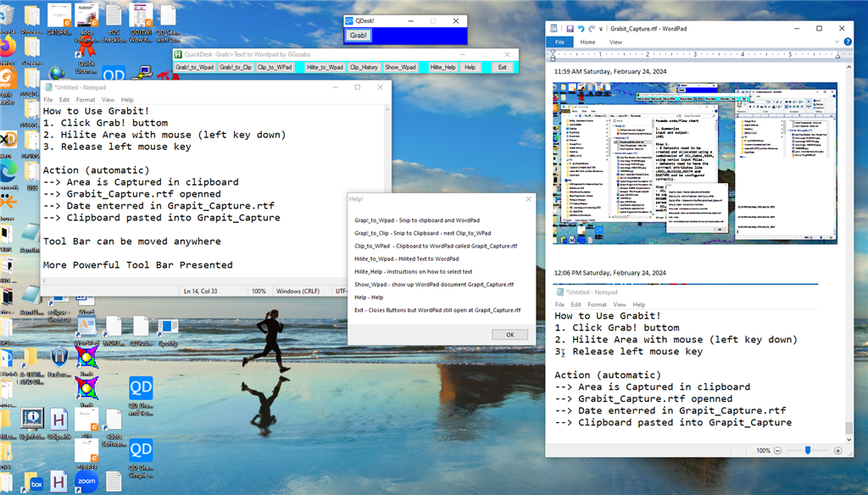Click the Save icon in WordPad
Screen dimensions: 868x495
point(569,29)
